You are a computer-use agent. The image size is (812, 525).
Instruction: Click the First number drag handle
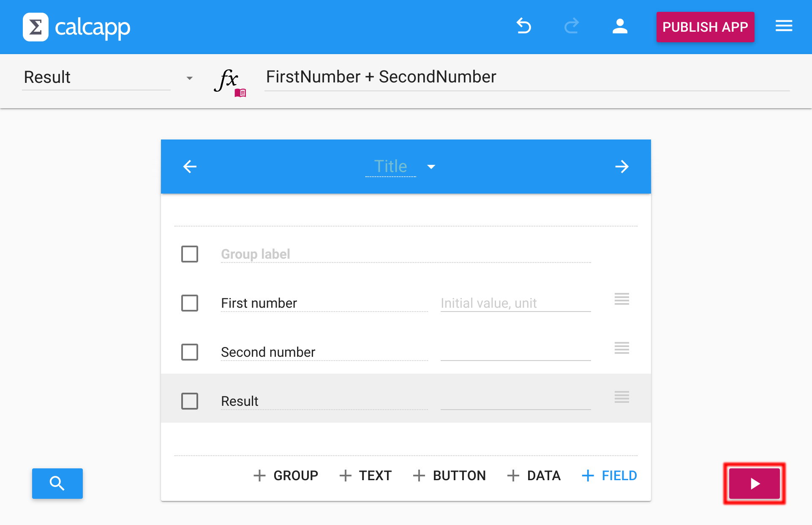(x=621, y=299)
